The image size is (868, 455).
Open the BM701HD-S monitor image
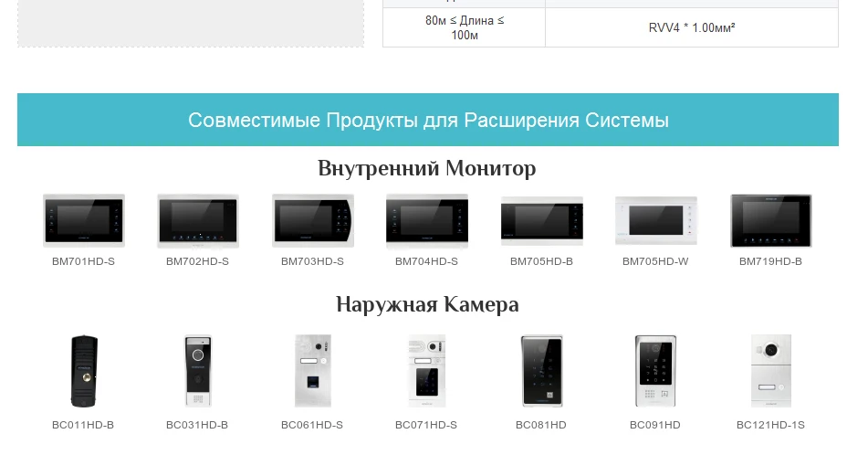84,220
